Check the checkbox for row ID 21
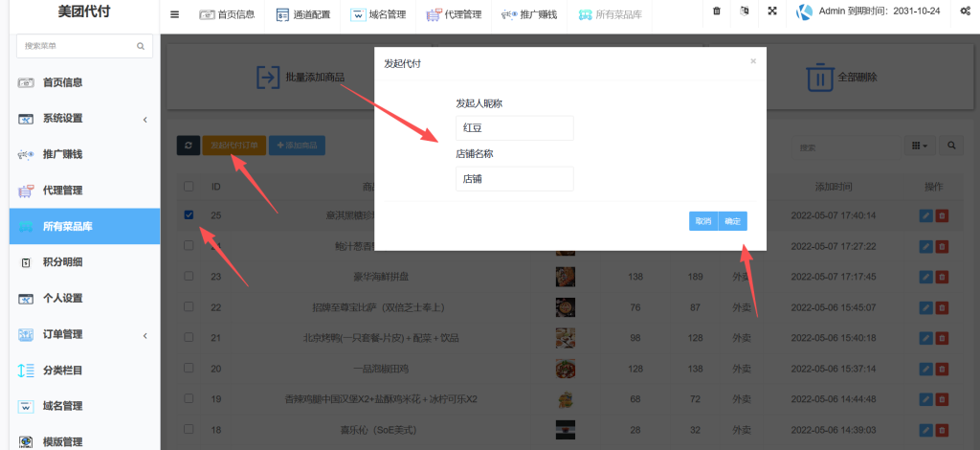This screenshot has height=450, width=980. 189,337
